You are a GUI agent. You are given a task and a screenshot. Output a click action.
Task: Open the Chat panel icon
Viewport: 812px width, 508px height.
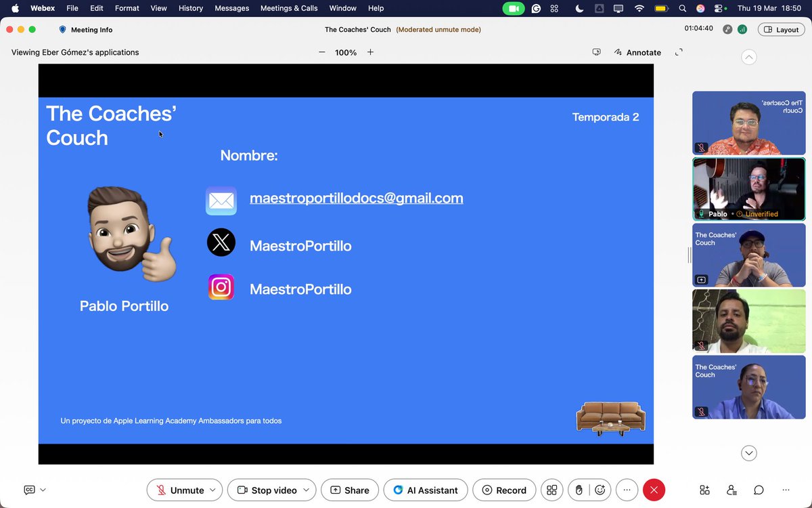(x=759, y=490)
